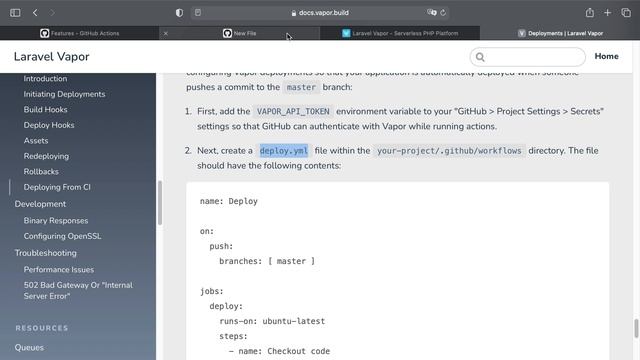Open Performance Issues in the sidebar

(x=58, y=269)
